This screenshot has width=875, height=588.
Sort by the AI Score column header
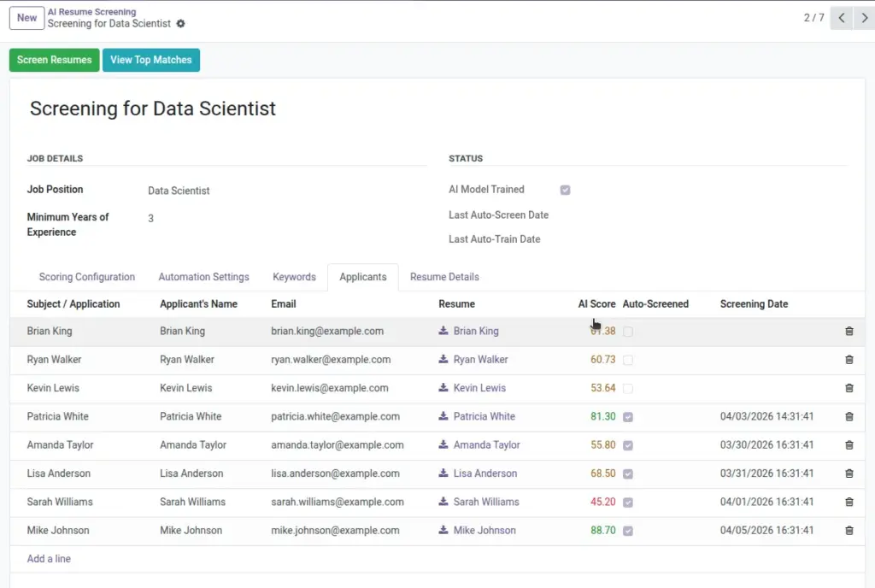click(x=596, y=304)
